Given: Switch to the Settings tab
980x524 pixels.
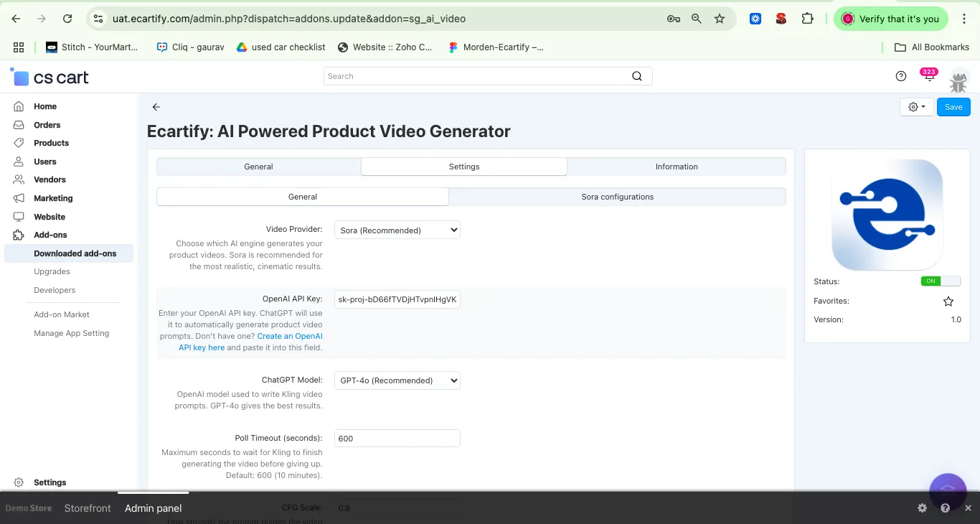Looking at the screenshot, I should pos(464,167).
